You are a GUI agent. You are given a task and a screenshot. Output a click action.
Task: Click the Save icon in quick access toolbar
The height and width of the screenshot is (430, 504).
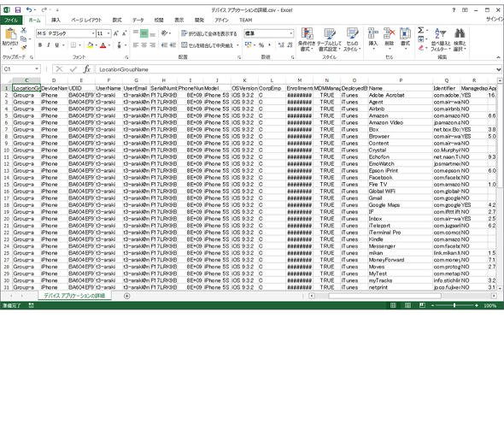pyautogui.click(x=18, y=10)
